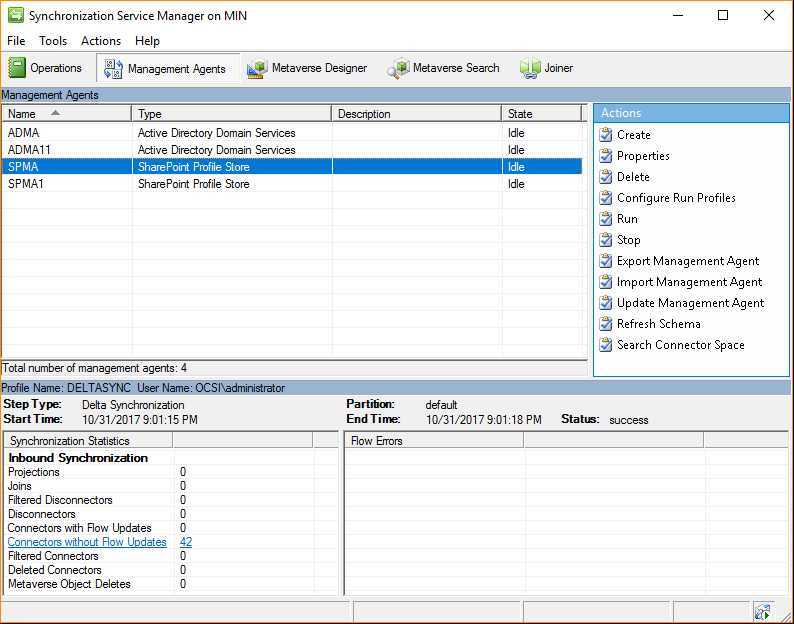
Task: Click the Metaverse Search toolbar icon
Action: tap(398, 68)
